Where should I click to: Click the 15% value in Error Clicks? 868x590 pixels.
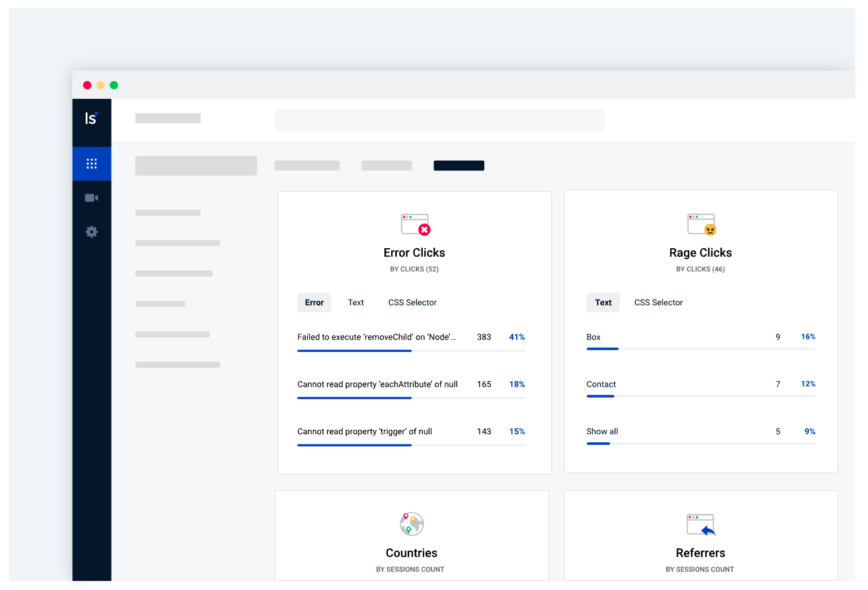(517, 432)
